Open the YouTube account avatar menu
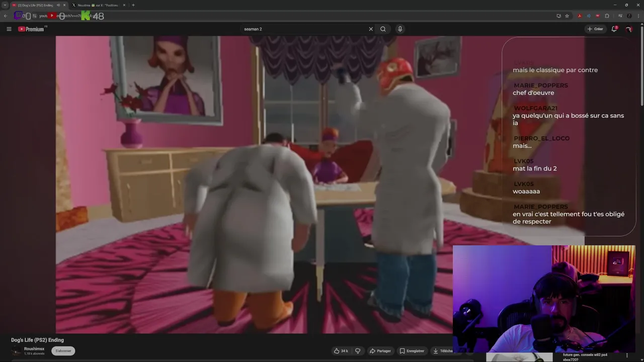This screenshot has height=362, width=644. [628, 29]
